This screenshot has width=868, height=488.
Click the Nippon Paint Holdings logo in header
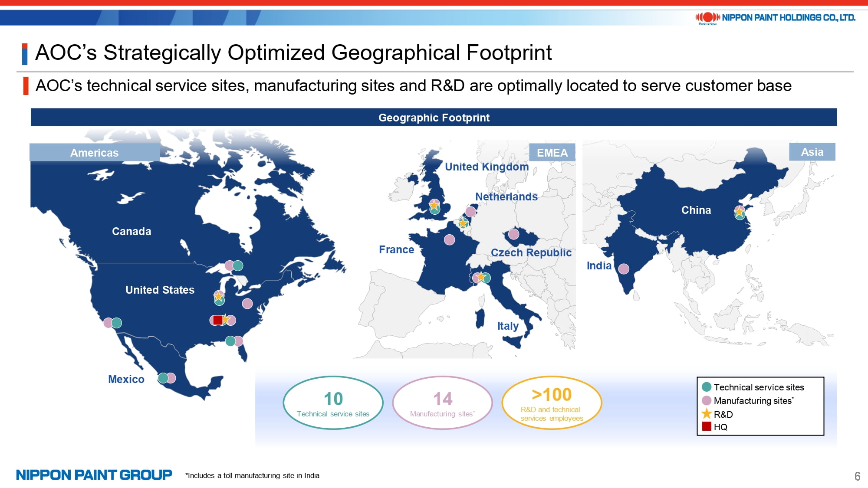775,18
